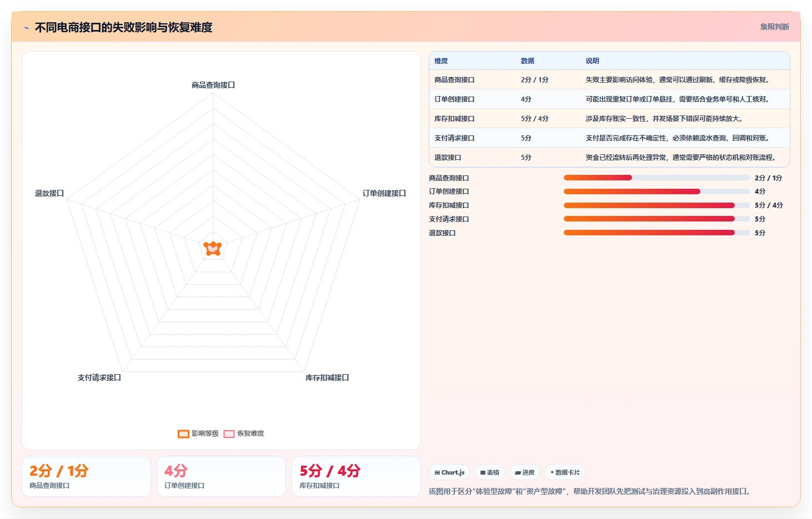Click the small blue icon beside the page title
Viewport: 812px width, 519px height.
click(26, 28)
